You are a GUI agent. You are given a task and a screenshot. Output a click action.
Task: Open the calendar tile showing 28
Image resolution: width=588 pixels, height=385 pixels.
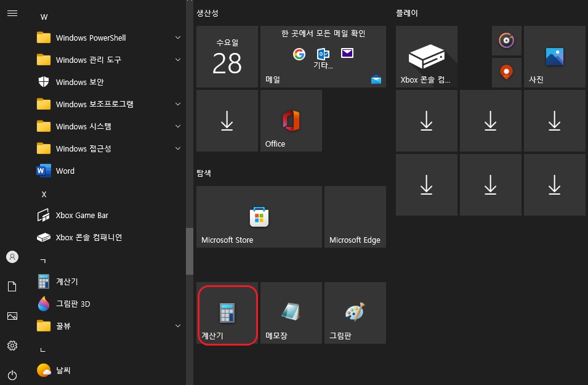click(227, 57)
